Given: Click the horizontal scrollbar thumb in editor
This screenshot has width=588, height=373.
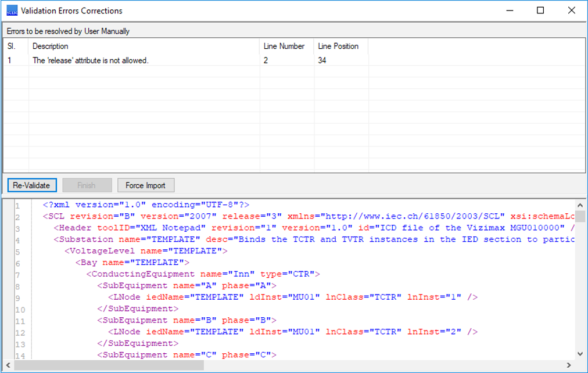Looking at the screenshot, I should coord(109,365).
